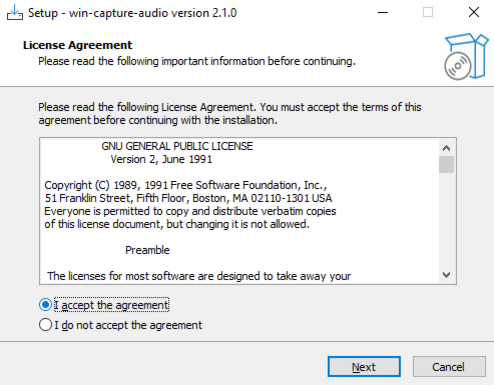This screenshot has height=385, width=494.
Task: Click the license scrollbar thumb
Action: click(x=446, y=165)
